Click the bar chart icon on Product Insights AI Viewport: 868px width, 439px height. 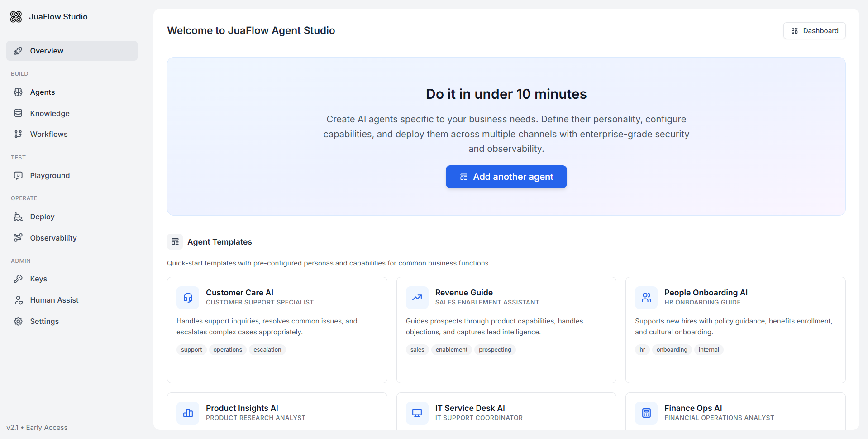(188, 413)
